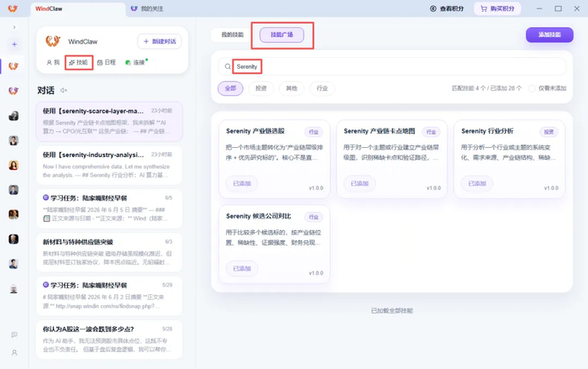This screenshot has width=588, height=369.
Task: Open the user profile icon at the sidebar bottom
Action: [14, 352]
